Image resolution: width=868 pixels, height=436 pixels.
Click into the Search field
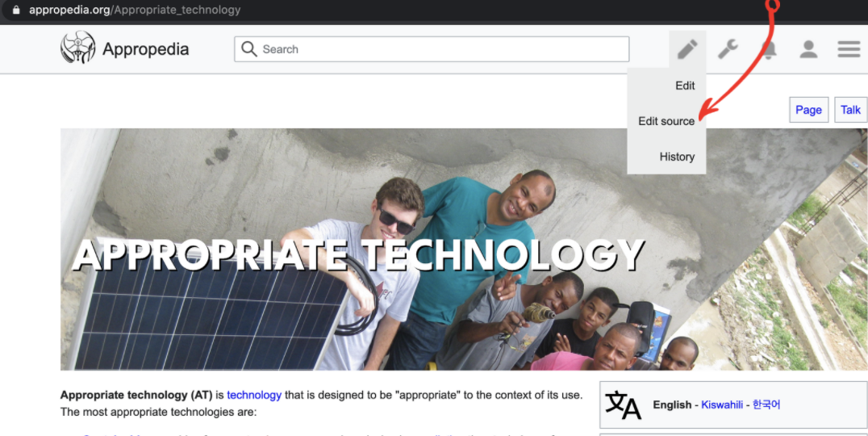pyautogui.click(x=432, y=49)
